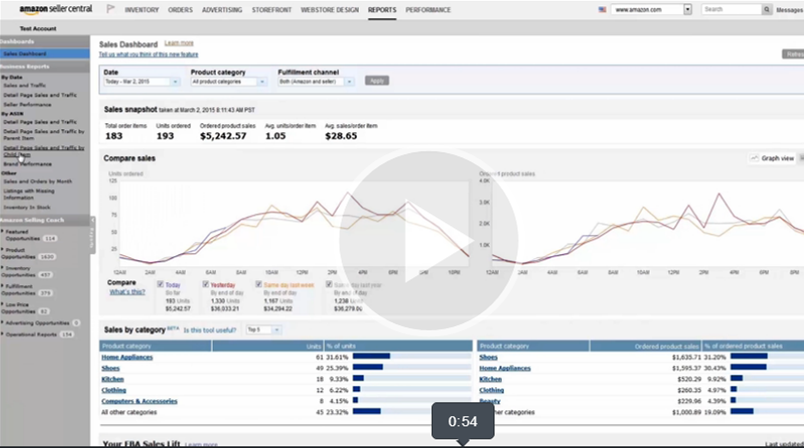Collapse the sidebar using its handle arrow
Viewport: 804px width, 448px height.
(x=92, y=220)
